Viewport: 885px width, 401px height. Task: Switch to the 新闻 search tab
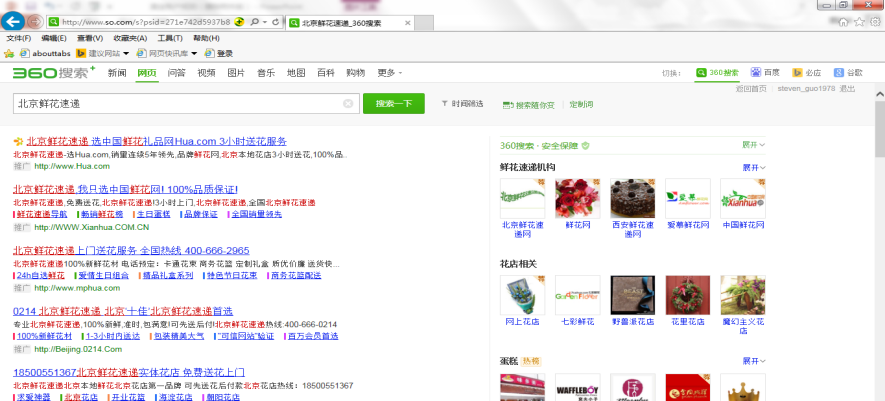pos(117,73)
